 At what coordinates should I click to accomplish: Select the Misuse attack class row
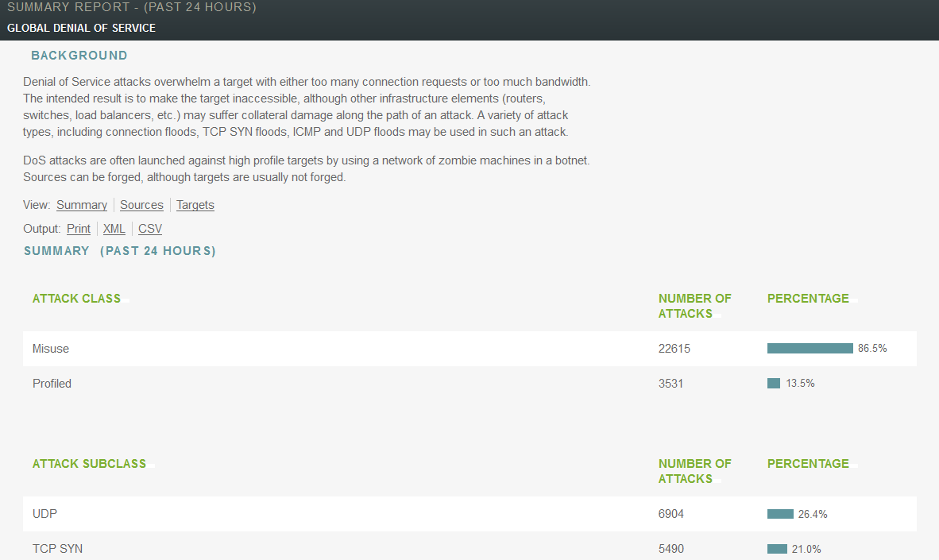[51, 349]
